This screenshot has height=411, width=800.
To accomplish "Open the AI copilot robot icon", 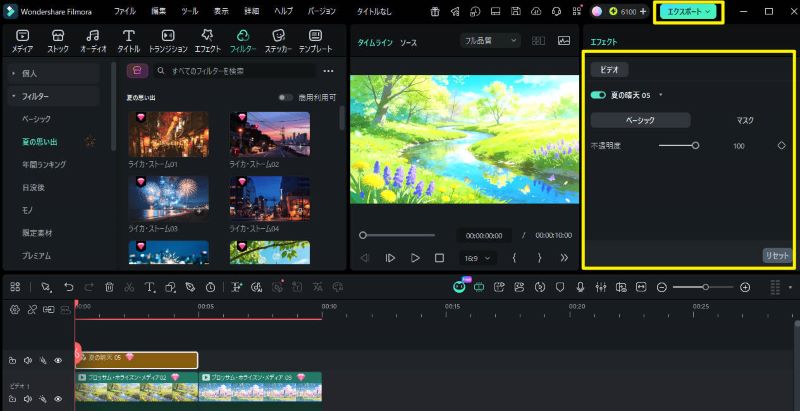I will [459, 286].
